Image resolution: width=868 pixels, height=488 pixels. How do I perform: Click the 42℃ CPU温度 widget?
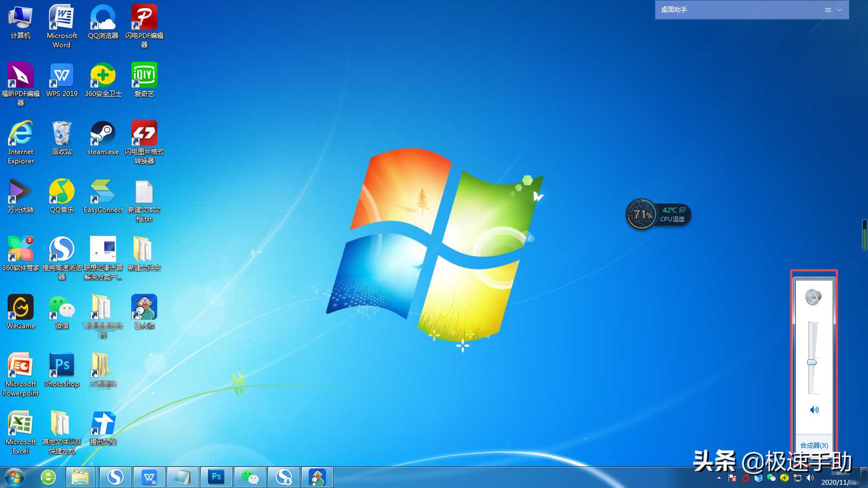tap(673, 214)
